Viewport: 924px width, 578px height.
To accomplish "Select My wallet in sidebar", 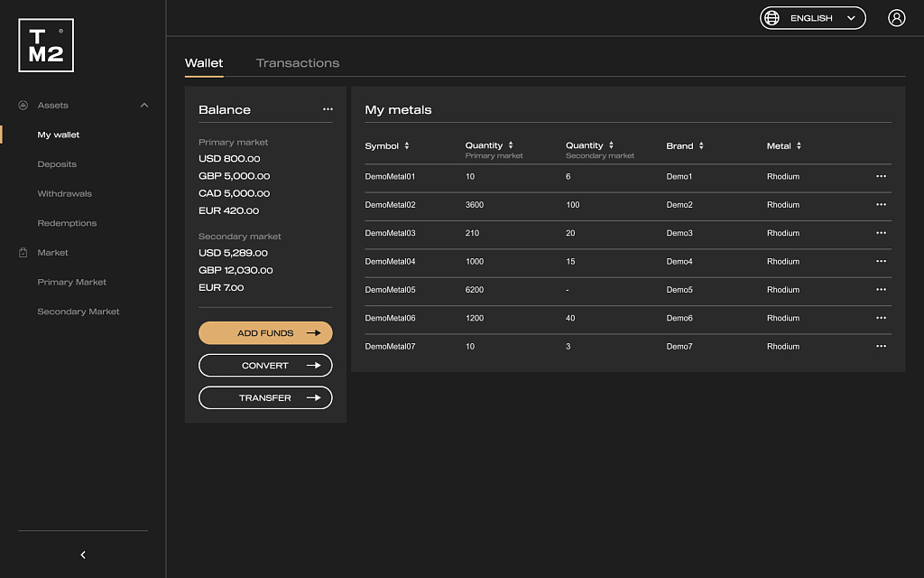I will click(x=59, y=135).
